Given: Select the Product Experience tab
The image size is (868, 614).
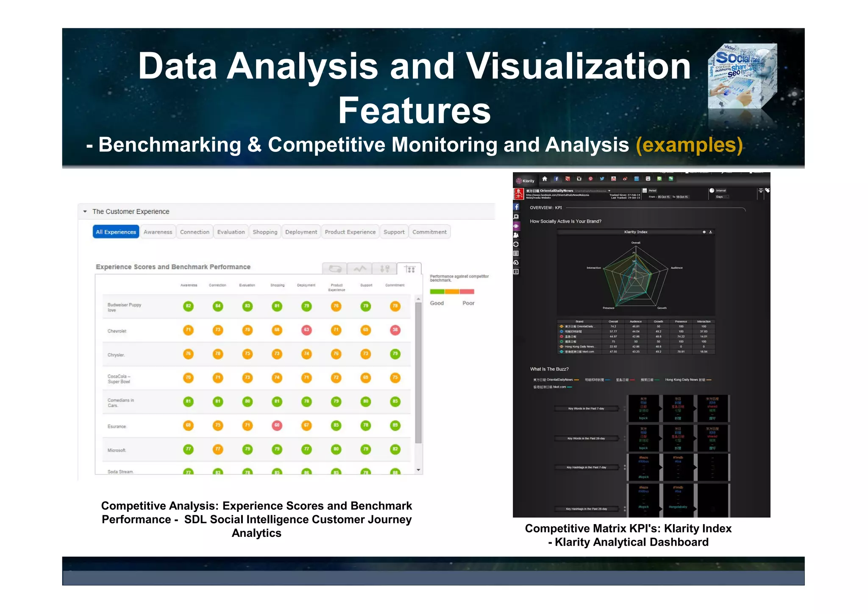Looking at the screenshot, I should (x=350, y=232).
